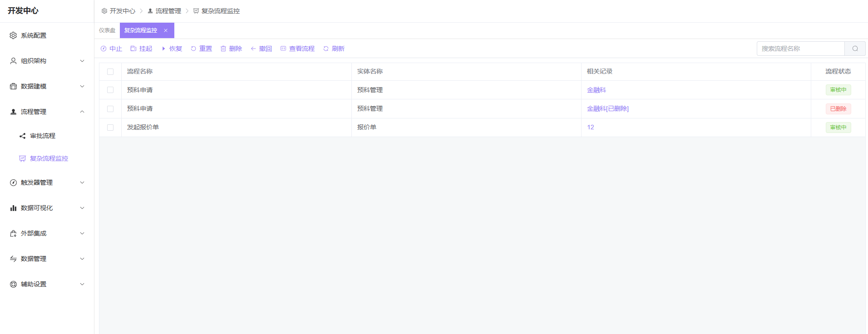Open related record link 12

[590, 128]
